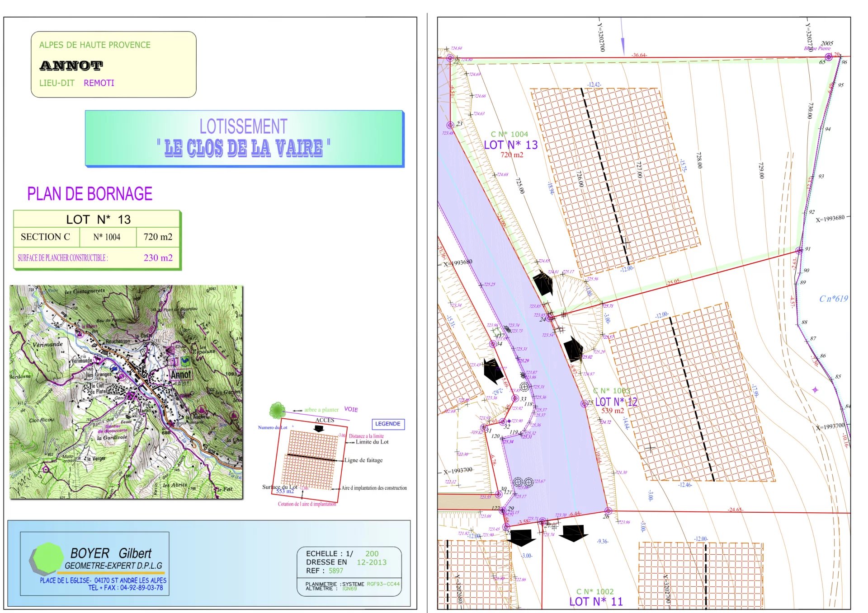This screenshot has height=613, width=868.
Task: Select boundary marker number 26
Action: point(608,511)
